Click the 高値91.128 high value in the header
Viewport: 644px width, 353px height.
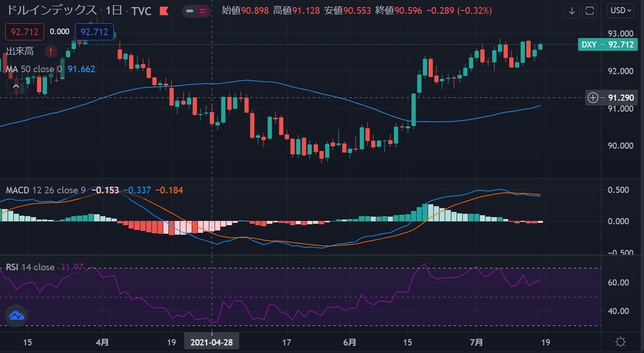coord(297,10)
